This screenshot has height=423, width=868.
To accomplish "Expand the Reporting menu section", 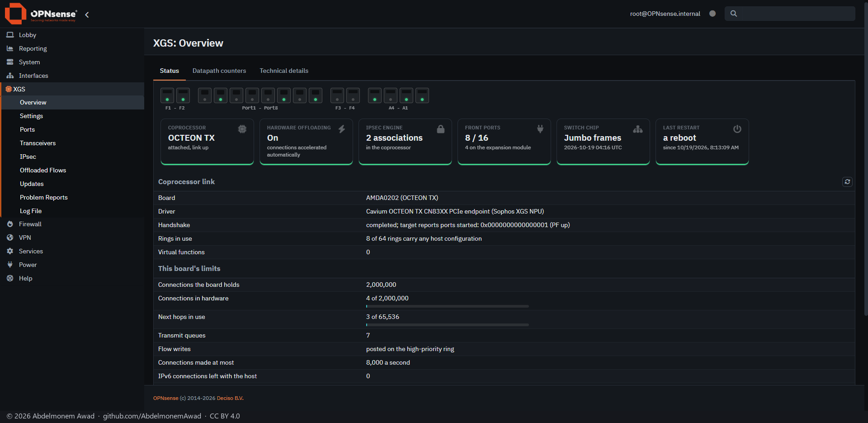I will pos(72,48).
